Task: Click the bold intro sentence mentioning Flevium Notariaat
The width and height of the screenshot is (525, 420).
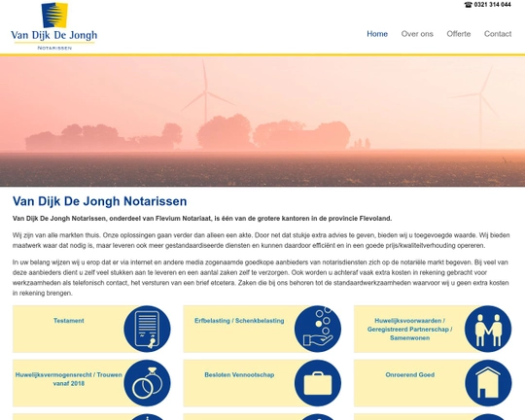Action: 202,219
